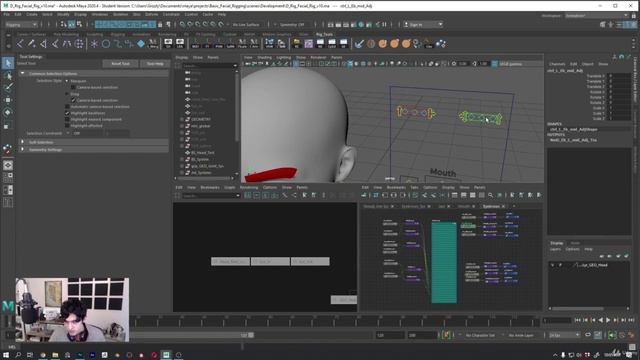640x360 pixels.
Task: Open viewport Lighting menu
Action: tap(284, 58)
